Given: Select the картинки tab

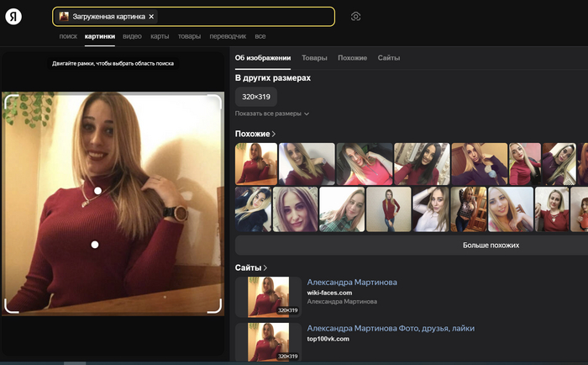Looking at the screenshot, I should [99, 36].
